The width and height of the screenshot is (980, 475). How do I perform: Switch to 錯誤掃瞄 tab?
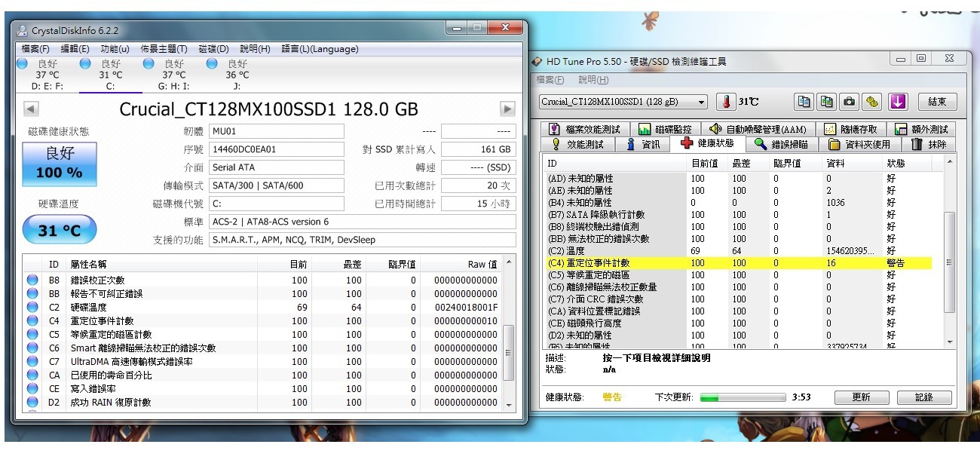pyautogui.click(x=781, y=144)
